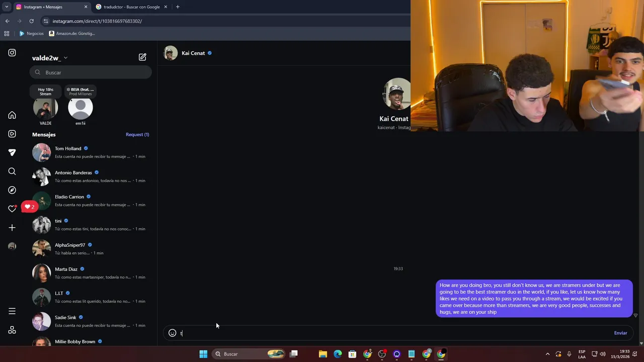
Task: Go to Instagram Home feed icon
Action: pos(12,115)
